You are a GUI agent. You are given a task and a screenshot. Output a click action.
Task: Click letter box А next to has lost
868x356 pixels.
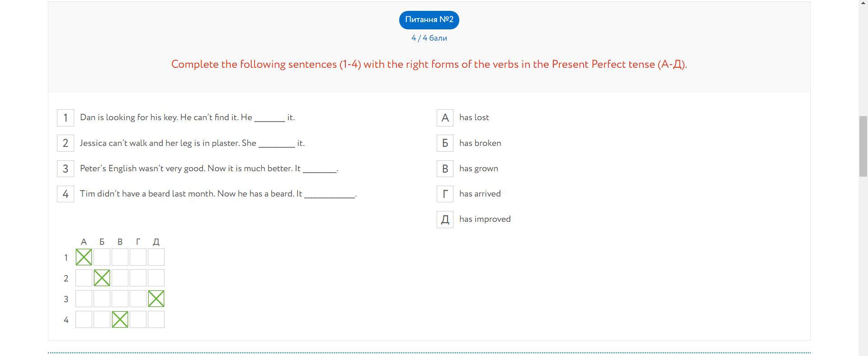(445, 118)
